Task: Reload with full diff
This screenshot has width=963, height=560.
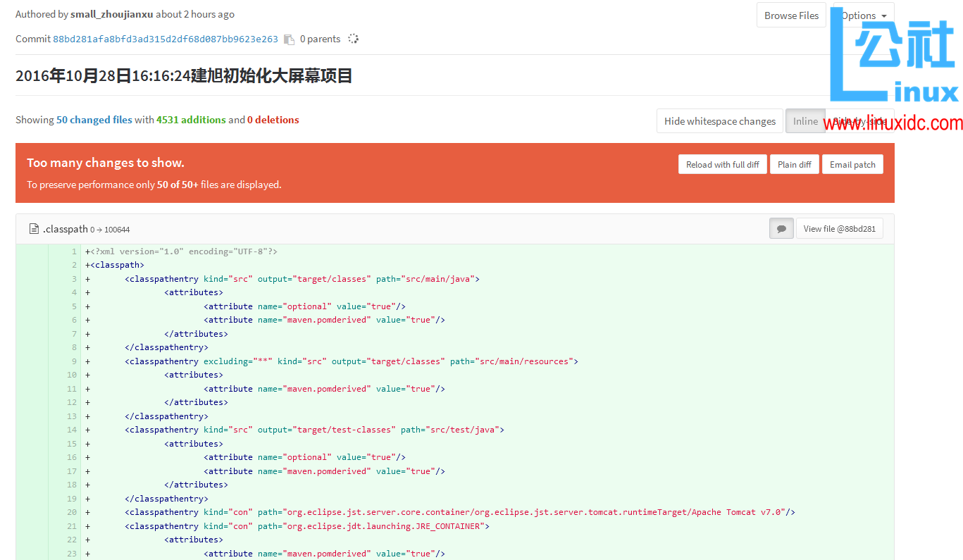Action: 722,164
